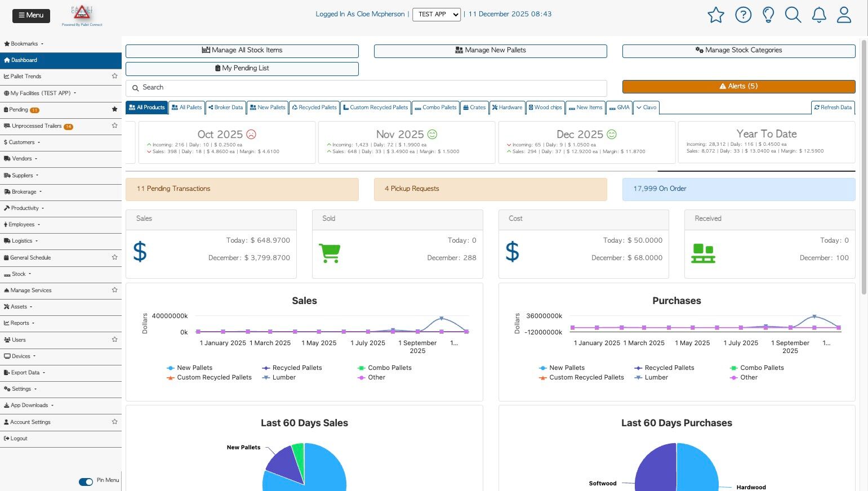868x491 pixels.
Task: Open the 11 Pending Transactions card
Action: pyautogui.click(x=242, y=189)
